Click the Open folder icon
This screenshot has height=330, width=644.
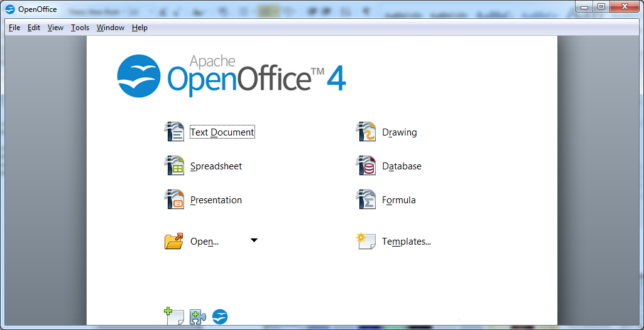pyautogui.click(x=174, y=241)
